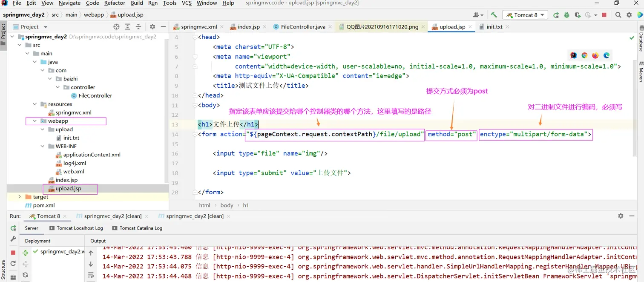This screenshot has width=644, height=282.
Task: Collapse the src folder chevron
Action: click(x=20, y=45)
